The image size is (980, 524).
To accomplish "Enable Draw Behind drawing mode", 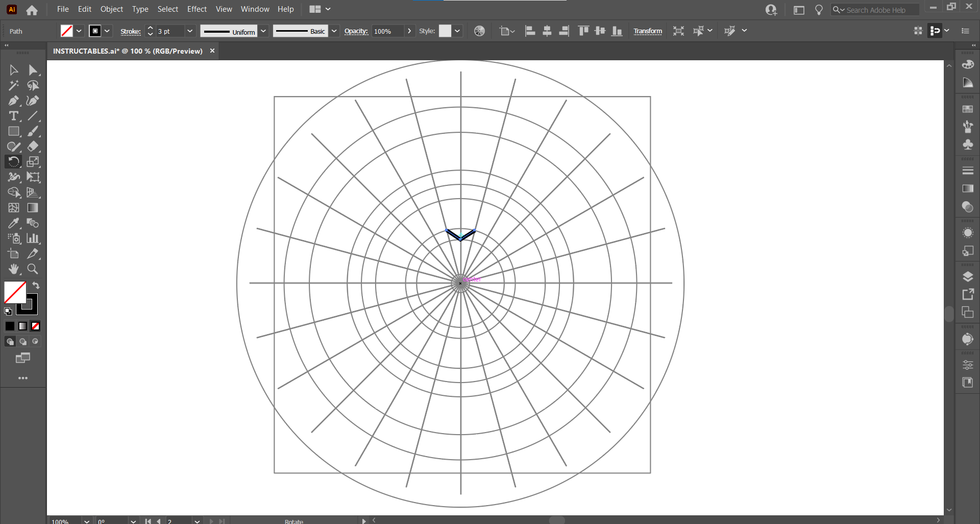I will click(x=22, y=341).
